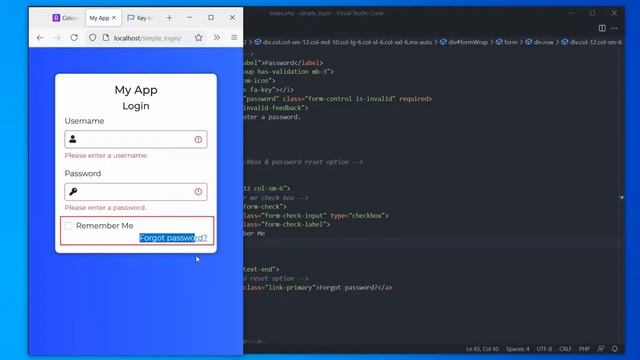Change line endings via CRLF
Screen dimensions: 640x360
click(x=565, y=349)
